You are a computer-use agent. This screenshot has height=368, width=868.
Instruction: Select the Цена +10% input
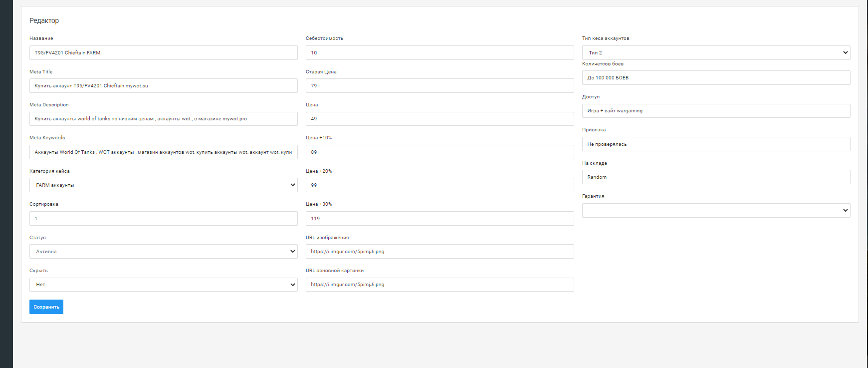[439, 152]
